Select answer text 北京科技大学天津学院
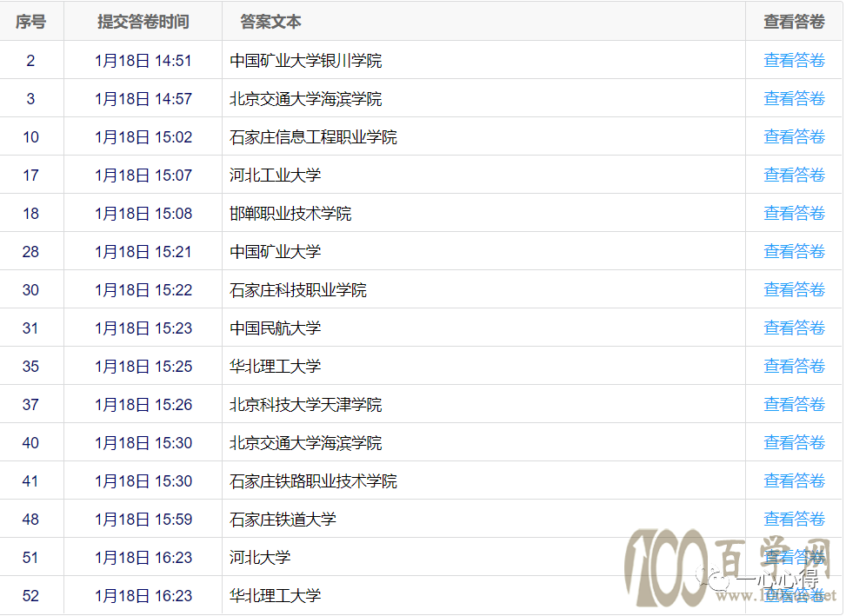 pyautogui.click(x=305, y=405)
